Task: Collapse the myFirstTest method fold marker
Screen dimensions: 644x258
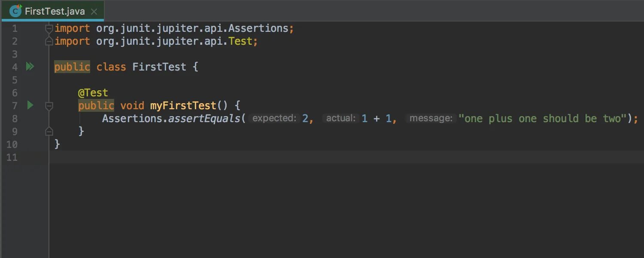Action: tap(49, 105)
